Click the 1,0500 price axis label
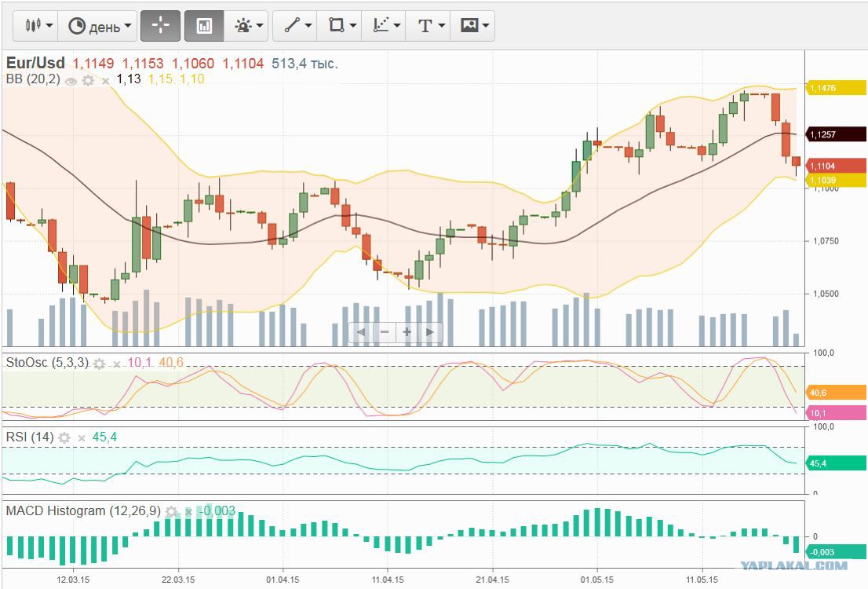Image resolution: width=868 pixels, height=589 pixels. click(x=826, y=294)
